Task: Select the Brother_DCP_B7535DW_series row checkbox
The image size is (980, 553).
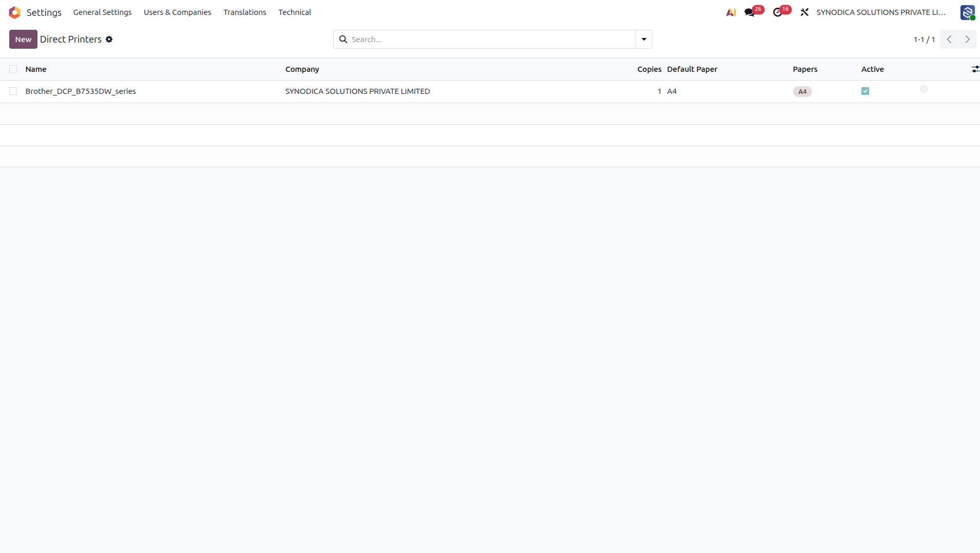Action: coord(13,91)
